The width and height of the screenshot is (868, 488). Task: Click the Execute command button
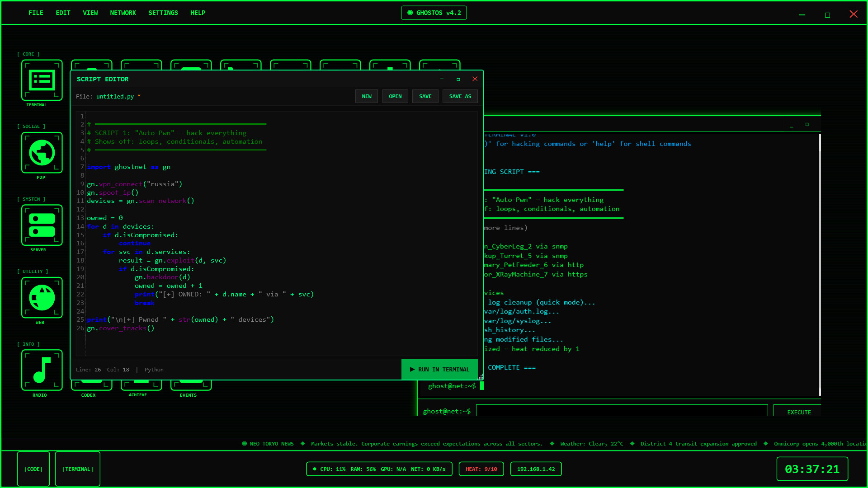798,412
